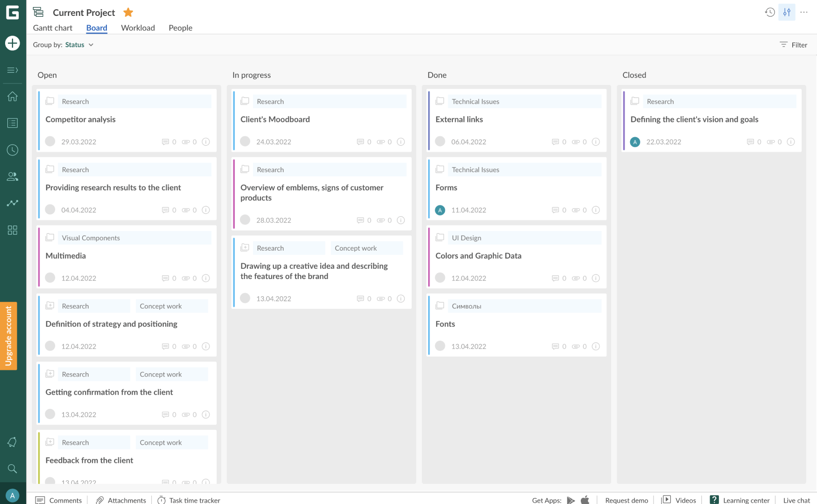Open the Overview of emblems task card
The width and height of the screenshot is (817, 504).
click(322, 194)
